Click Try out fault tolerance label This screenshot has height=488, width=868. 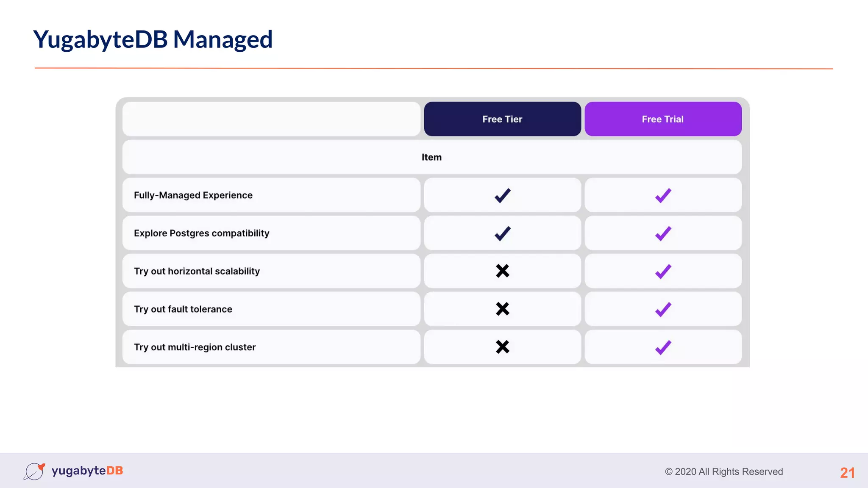[x=183, y=309]
